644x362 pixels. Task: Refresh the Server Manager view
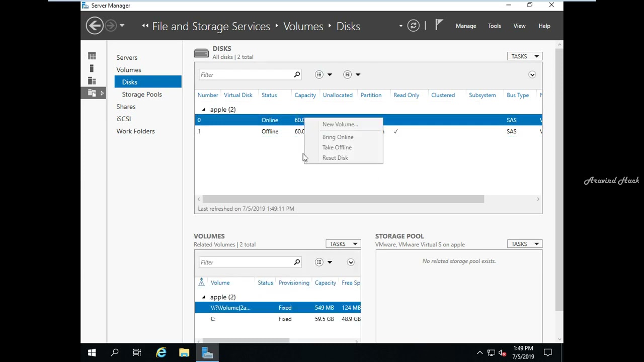pos(413,26)
